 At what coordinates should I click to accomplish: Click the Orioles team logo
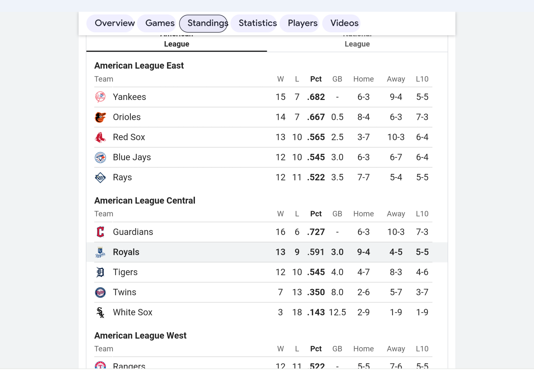coord(100,117)
